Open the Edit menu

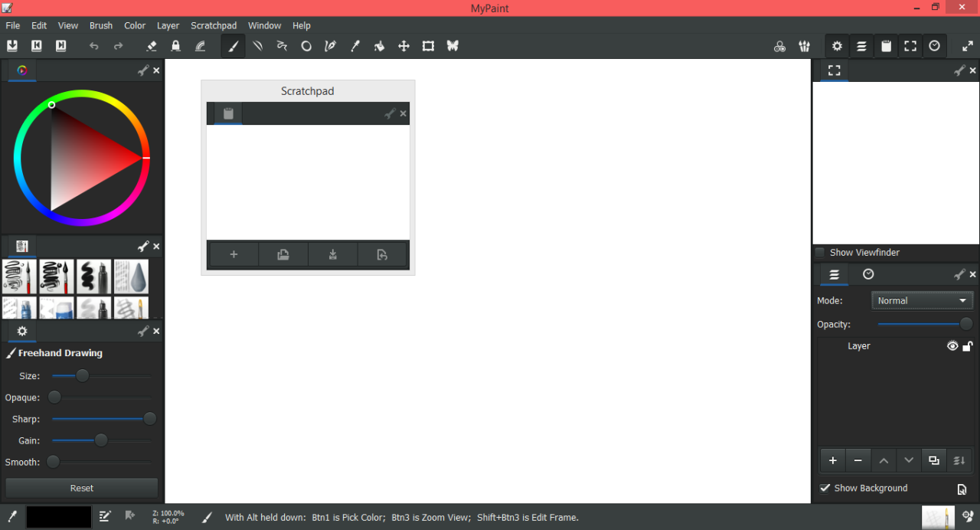[39, 25]
